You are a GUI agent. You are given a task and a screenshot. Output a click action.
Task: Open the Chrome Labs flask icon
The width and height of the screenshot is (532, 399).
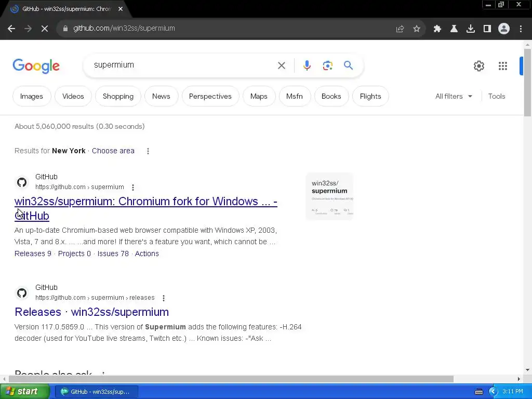454,29
